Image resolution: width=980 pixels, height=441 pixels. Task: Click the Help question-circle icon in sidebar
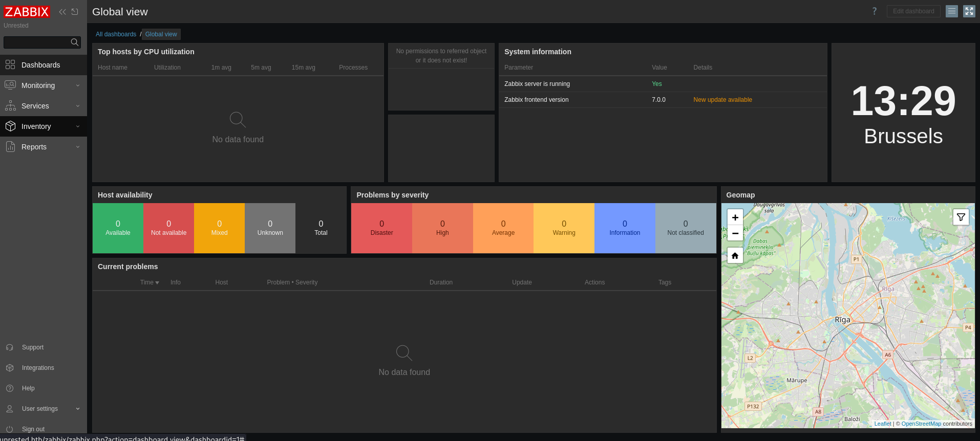tap(10, 388)
